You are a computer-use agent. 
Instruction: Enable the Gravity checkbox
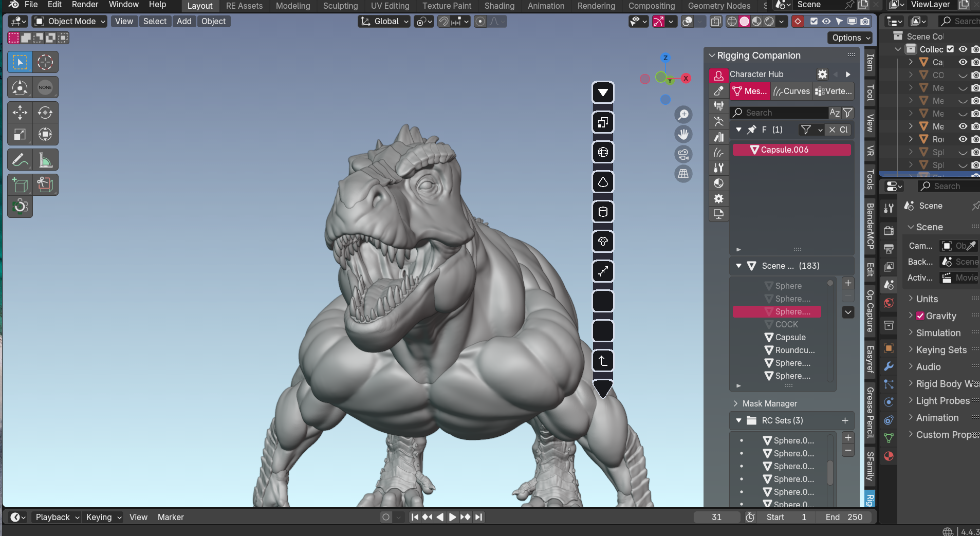tap(920, 316)
